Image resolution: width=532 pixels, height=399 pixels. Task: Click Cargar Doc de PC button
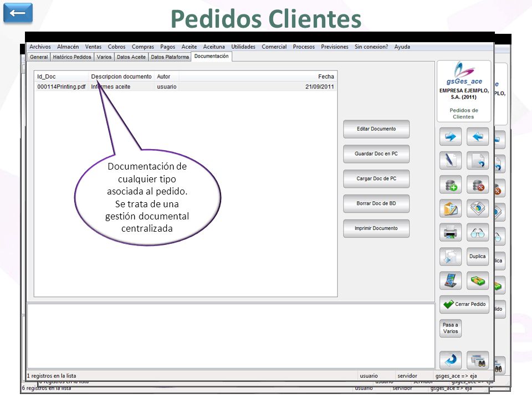(x=376, y=178)
